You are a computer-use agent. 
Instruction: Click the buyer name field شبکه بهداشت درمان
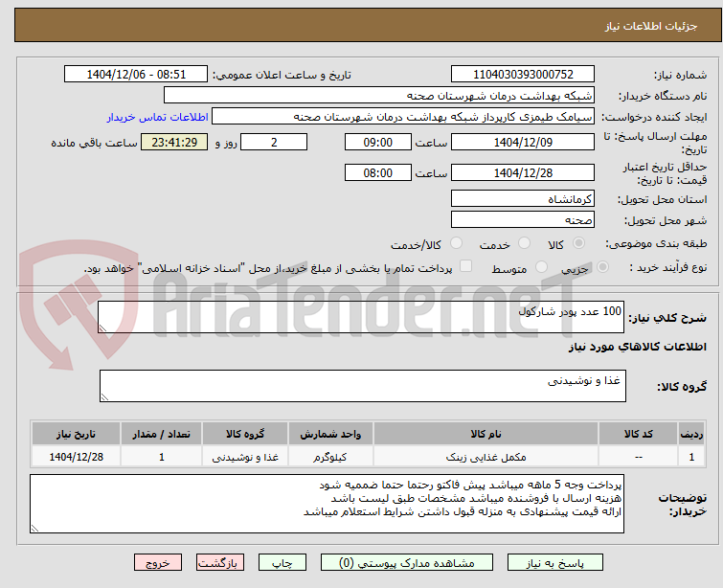click(x=379, y=96)
